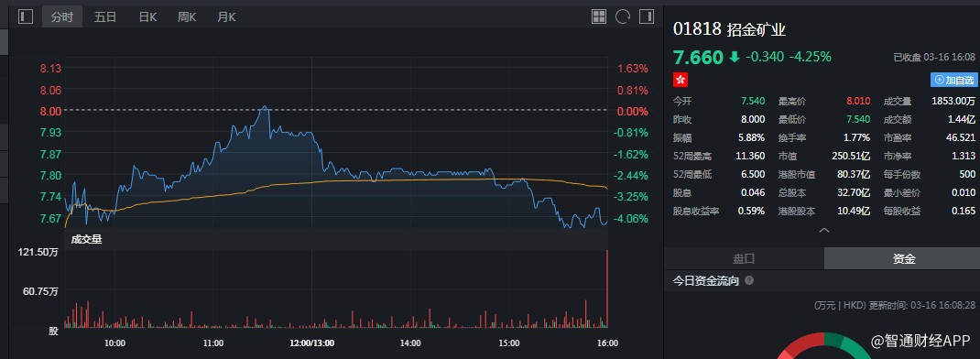Open the 月K monthly chart tab
Image resolution: width=980 pixels, height=359 pixels.
click(226, 16)
